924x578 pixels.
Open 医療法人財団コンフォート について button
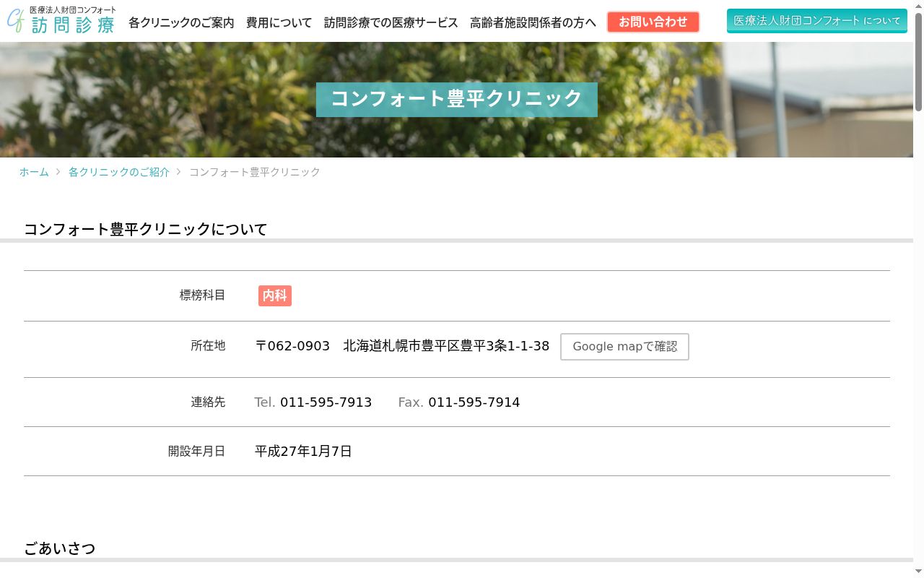[x=817, y=21]
